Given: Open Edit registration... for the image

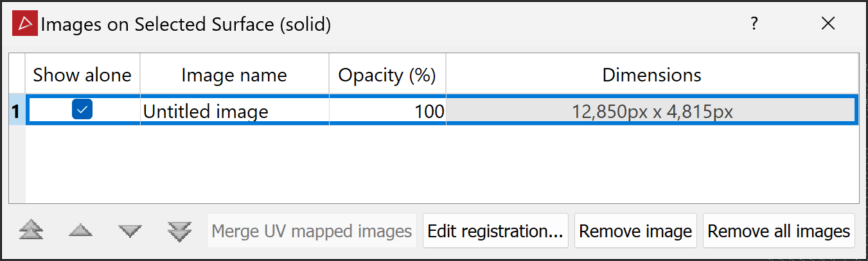Looking at the screenshot, I should click(495, 231).
